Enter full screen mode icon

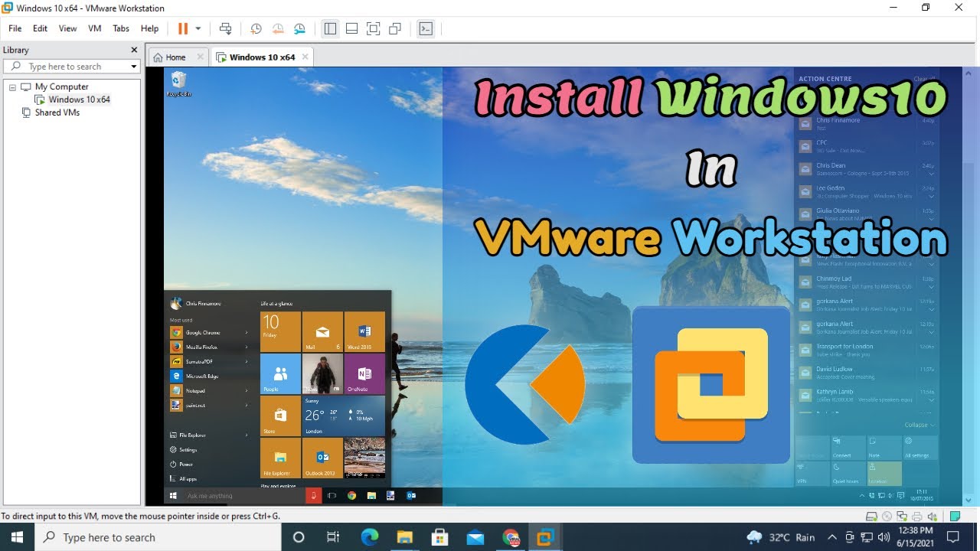pyautogui.click(x=373, y=28)
